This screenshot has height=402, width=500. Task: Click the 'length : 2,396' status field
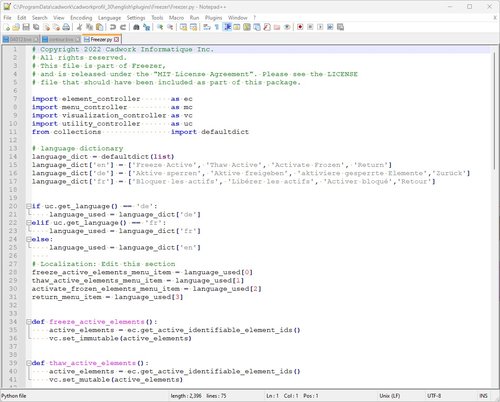tap(186, 396)
